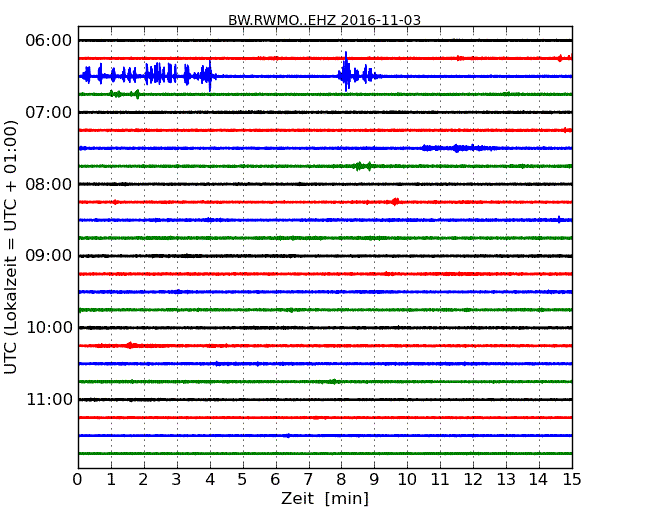Viewport: 650px width, 520px height.
Task: Click x-axis tick label 0
Action: [x=78, y=480]
